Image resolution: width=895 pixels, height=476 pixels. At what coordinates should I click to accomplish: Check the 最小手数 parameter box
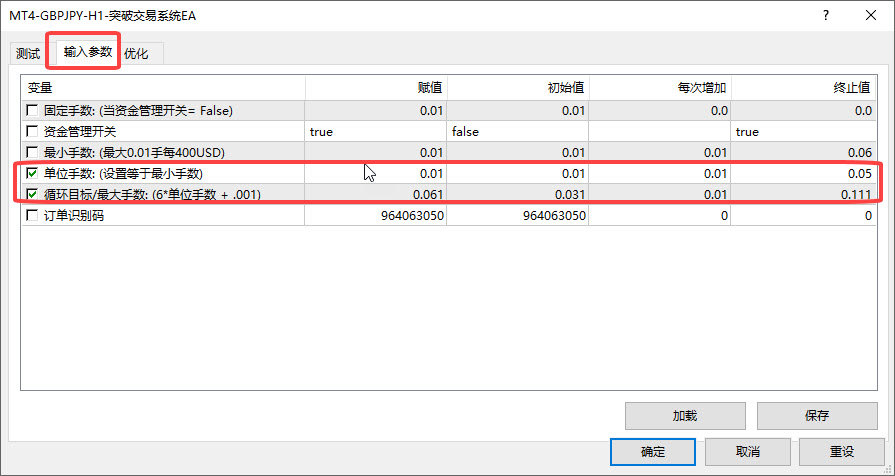[x=33, y=152]
